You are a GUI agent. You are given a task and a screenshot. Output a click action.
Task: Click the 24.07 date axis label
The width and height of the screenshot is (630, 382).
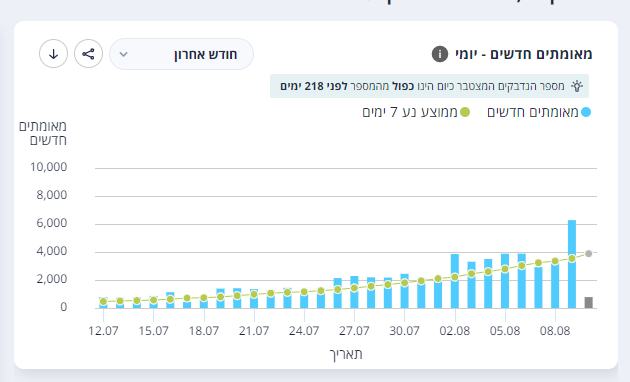pos(304,331)
